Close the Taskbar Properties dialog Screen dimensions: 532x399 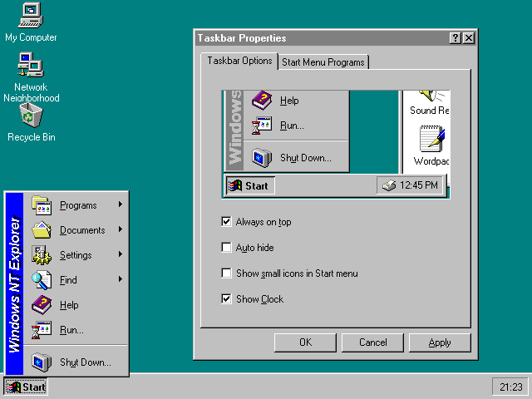(x=469, y=38)
